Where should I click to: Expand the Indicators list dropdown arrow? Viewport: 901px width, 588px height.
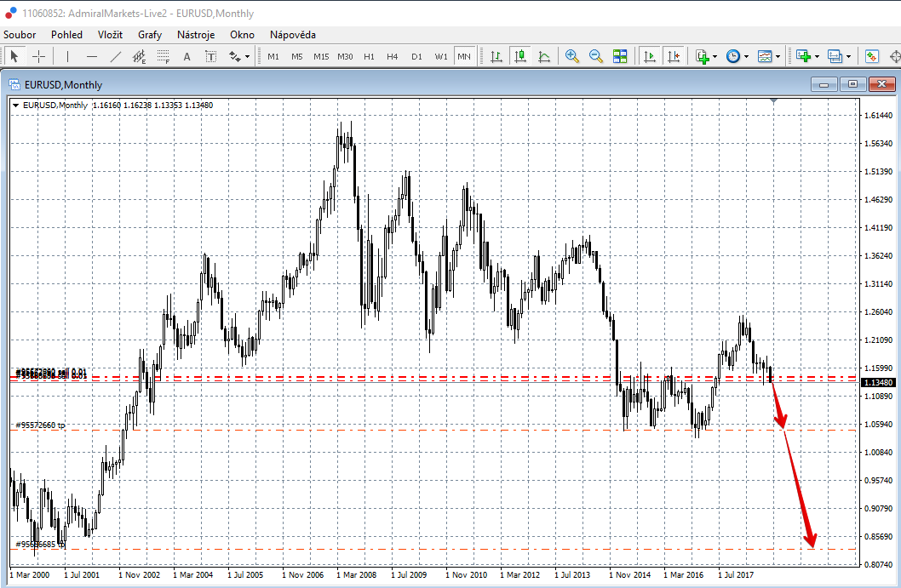[714, 56]
